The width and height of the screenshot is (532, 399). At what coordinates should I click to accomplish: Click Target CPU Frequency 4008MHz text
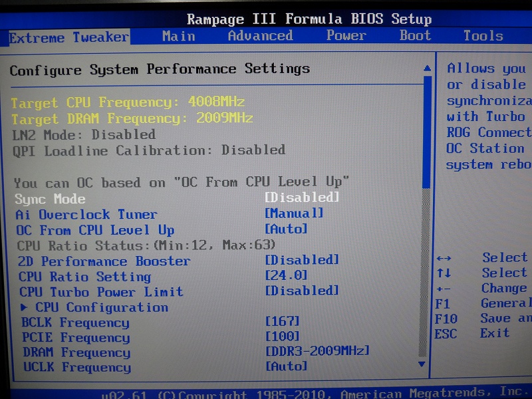128,102
